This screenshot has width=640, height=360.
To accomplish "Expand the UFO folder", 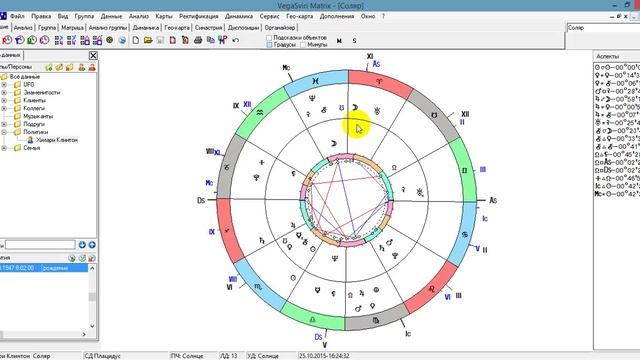I will 4,84.
